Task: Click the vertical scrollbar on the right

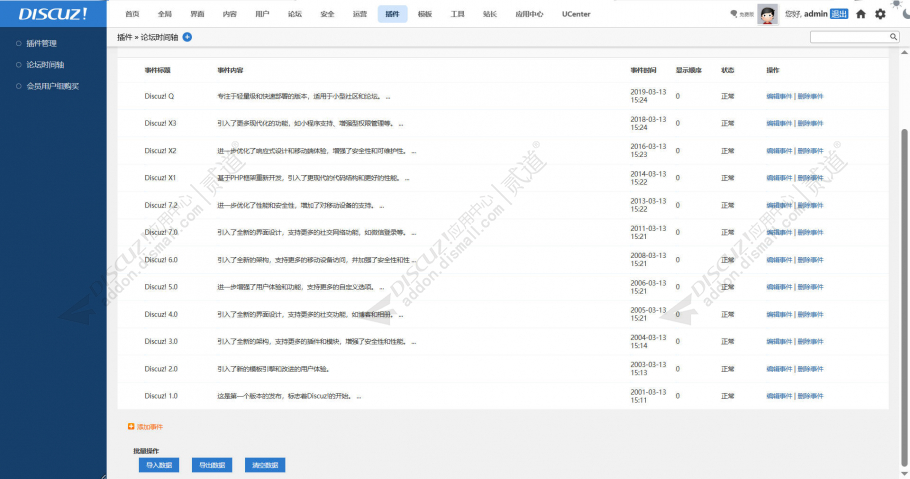Action: pos(904,296)
